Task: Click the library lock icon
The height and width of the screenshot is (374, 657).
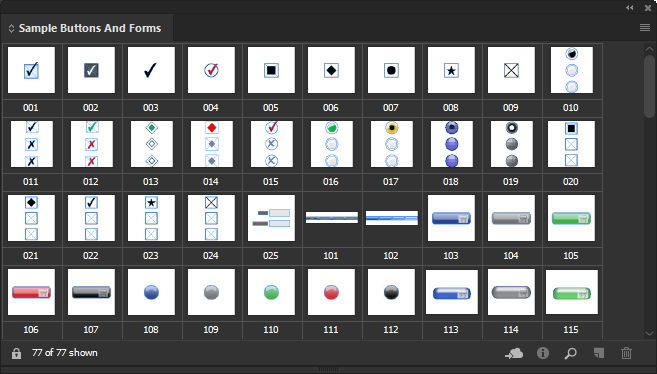Action: pyautogui.click(x=16, y=353)
